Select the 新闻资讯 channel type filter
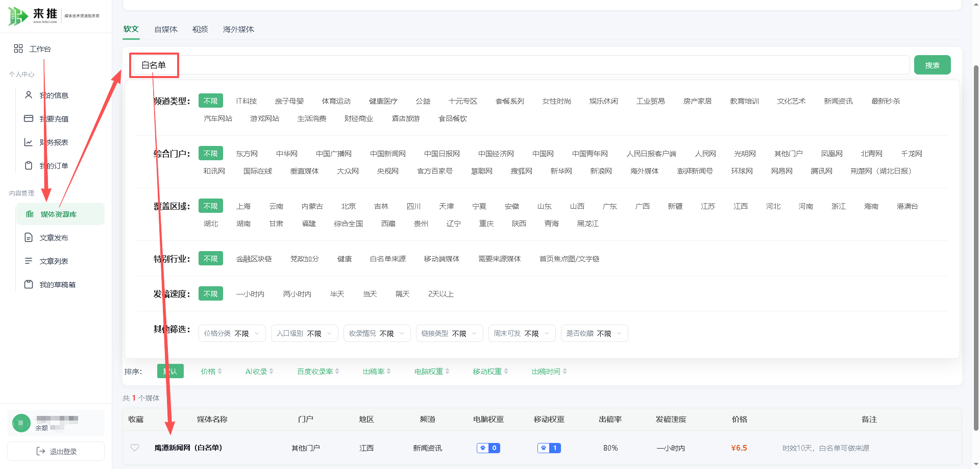 [x=839, y=101]
